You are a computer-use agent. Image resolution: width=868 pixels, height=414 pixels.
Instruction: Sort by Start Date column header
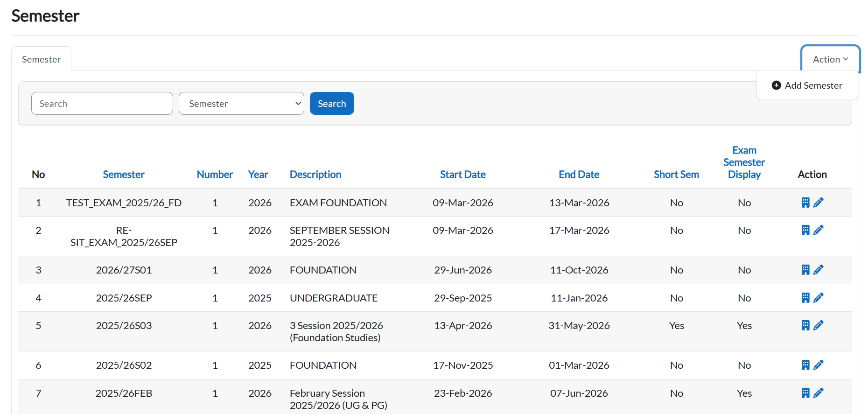click(x=463, y=175)
